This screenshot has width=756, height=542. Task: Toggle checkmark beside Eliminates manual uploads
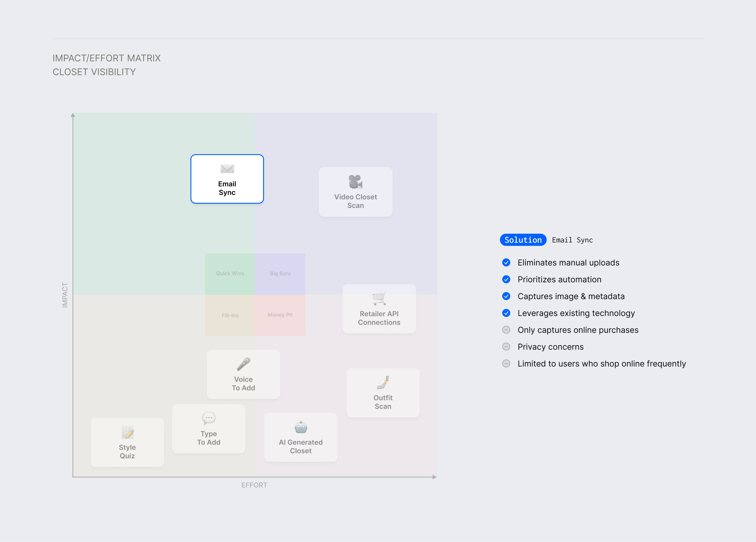tap(506, 262)
